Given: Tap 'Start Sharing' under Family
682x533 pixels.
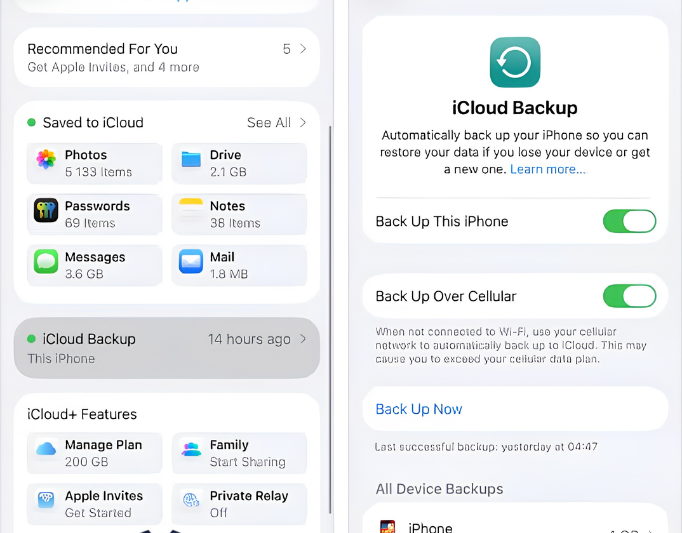Looking at the screenshot, I should point(248,462).
